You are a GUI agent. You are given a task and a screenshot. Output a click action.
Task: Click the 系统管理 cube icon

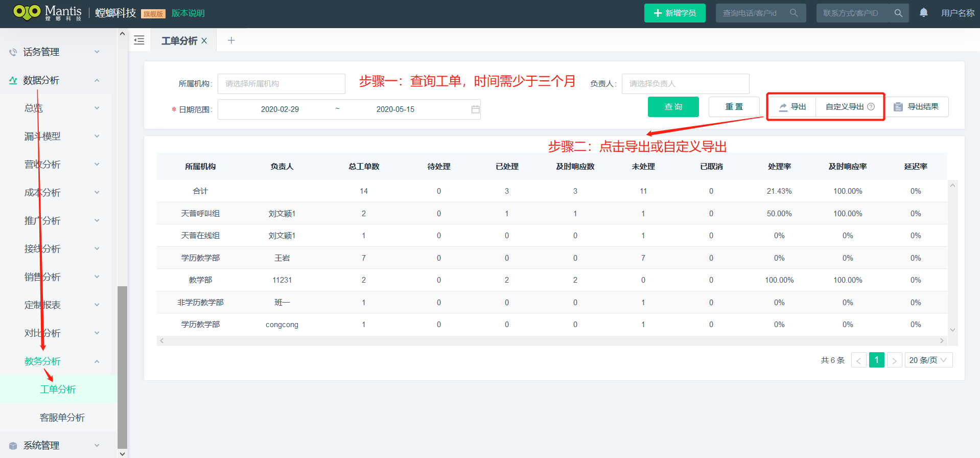click(13, 446)
